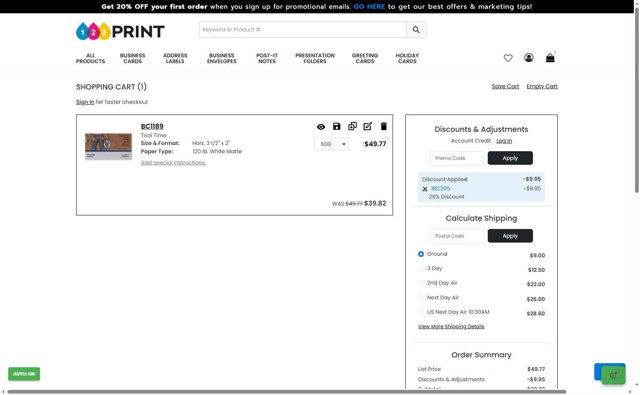Click the BC205 promo code link
640x395 pixels.
tap(440, 189)
